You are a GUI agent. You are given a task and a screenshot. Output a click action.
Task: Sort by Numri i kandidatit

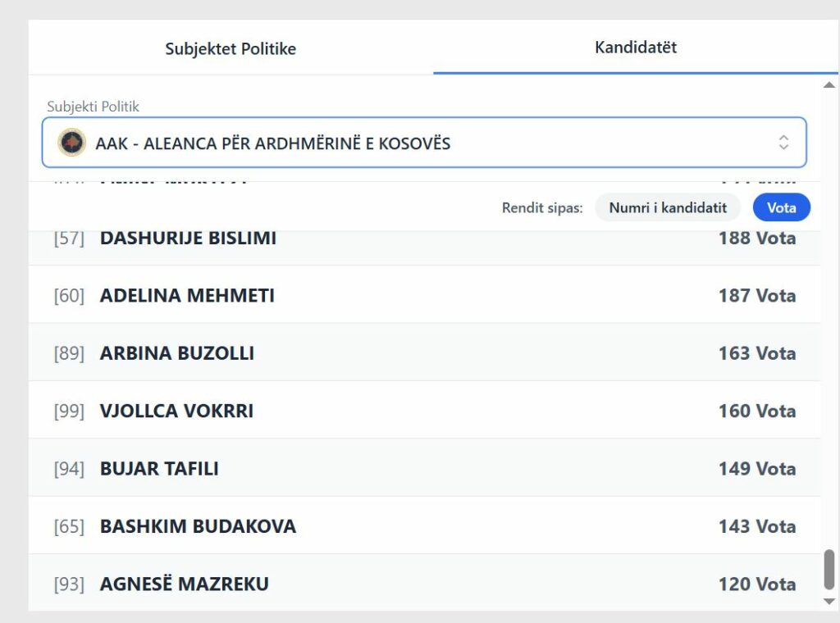click(668, 207)
